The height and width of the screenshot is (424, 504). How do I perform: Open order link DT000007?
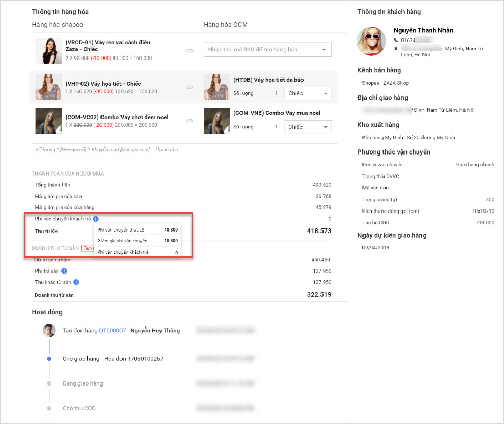[x=112, y=331]
